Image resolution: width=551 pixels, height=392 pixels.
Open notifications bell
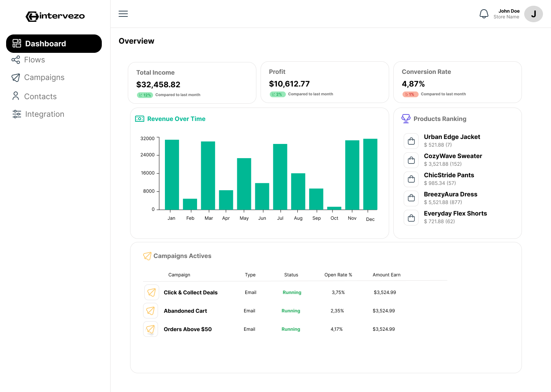[484, 14]
